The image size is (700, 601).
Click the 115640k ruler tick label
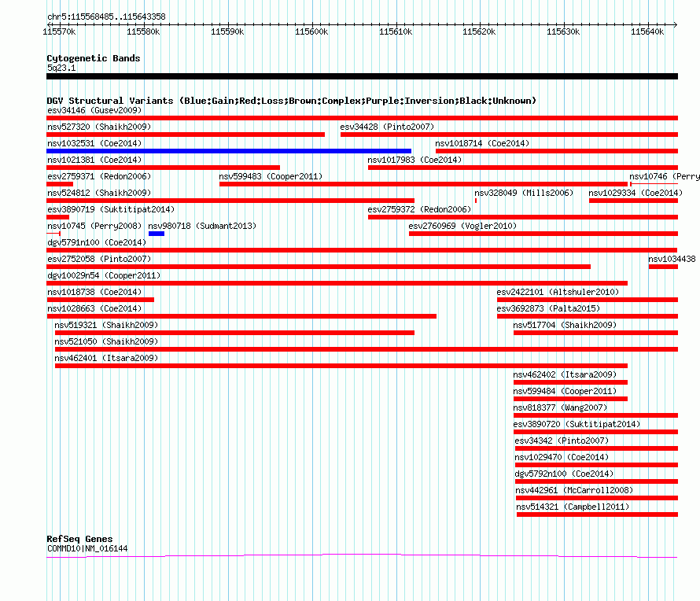coord(647,31)
